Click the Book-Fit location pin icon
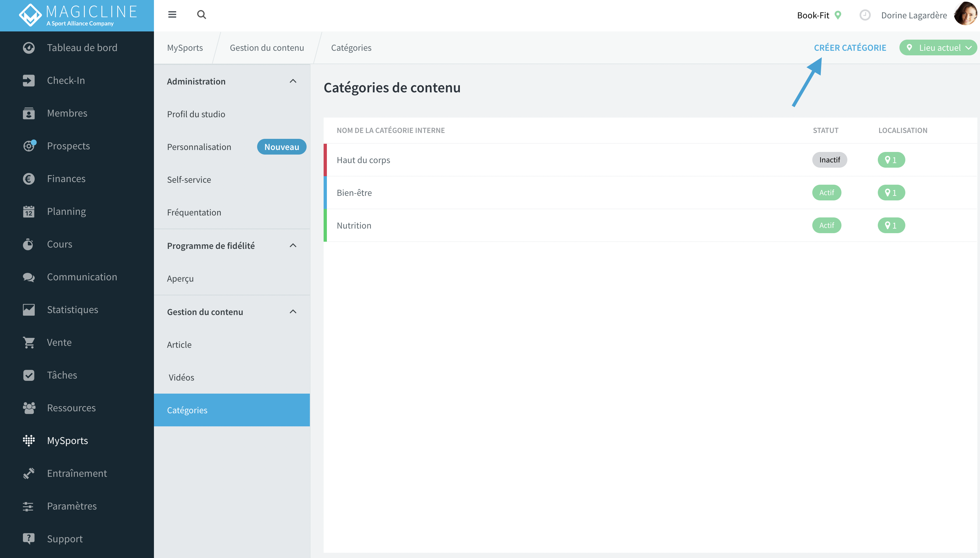Viewport: 980px width, 558px height. click(838, 15)
